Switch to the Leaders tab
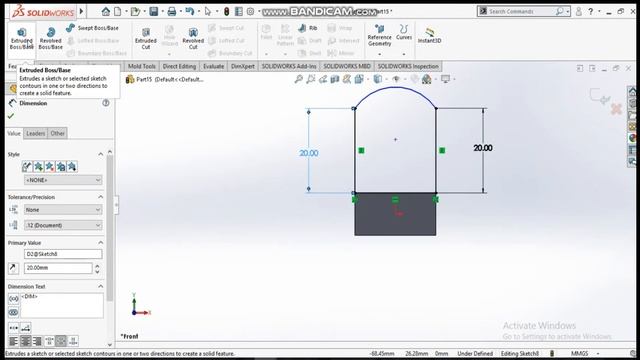The height and width of the screenshot is (360, 640). click(36, 133)
